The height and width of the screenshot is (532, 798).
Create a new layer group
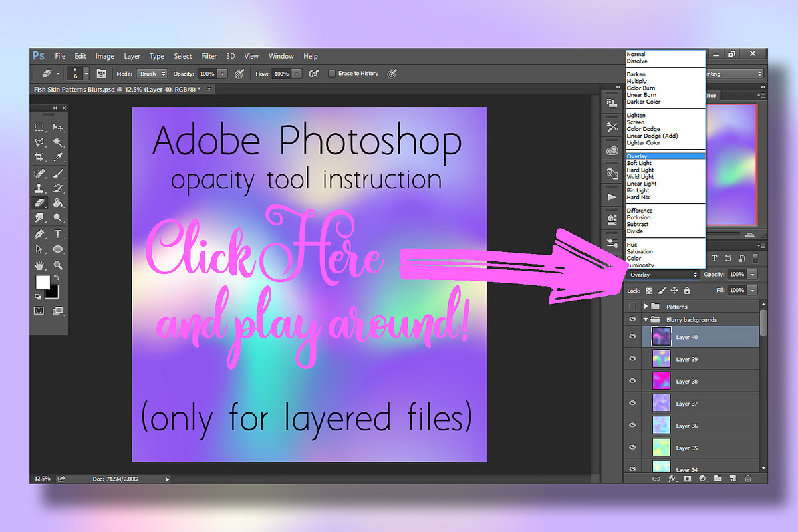click(718, 478)
